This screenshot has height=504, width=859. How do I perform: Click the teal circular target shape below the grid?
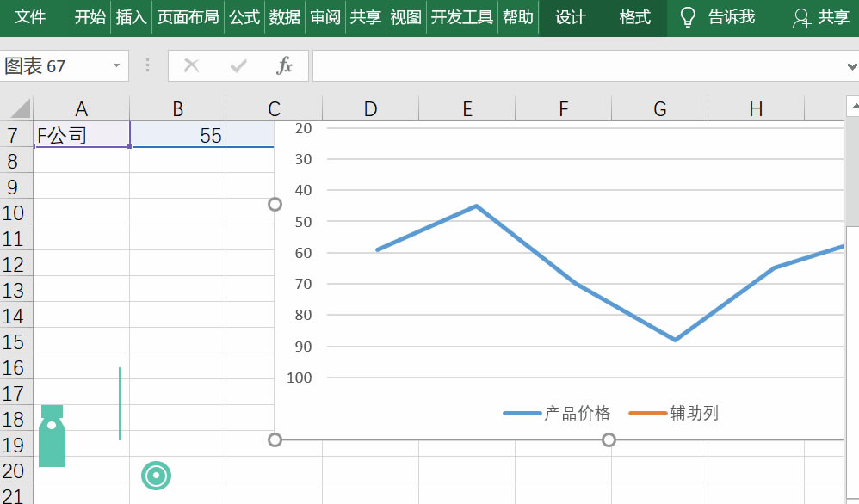tap(156, 475)
